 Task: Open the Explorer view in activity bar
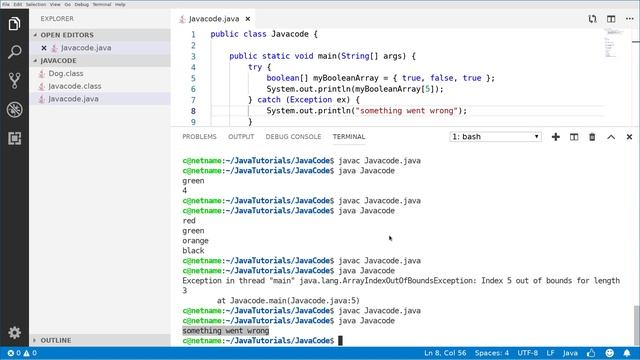14,24
